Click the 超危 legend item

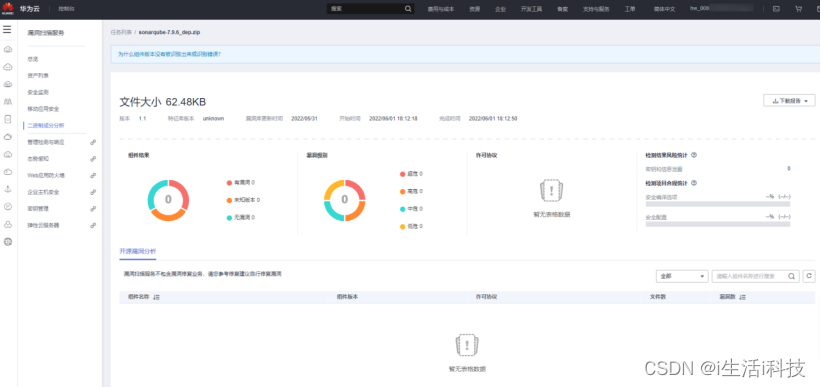411,174
